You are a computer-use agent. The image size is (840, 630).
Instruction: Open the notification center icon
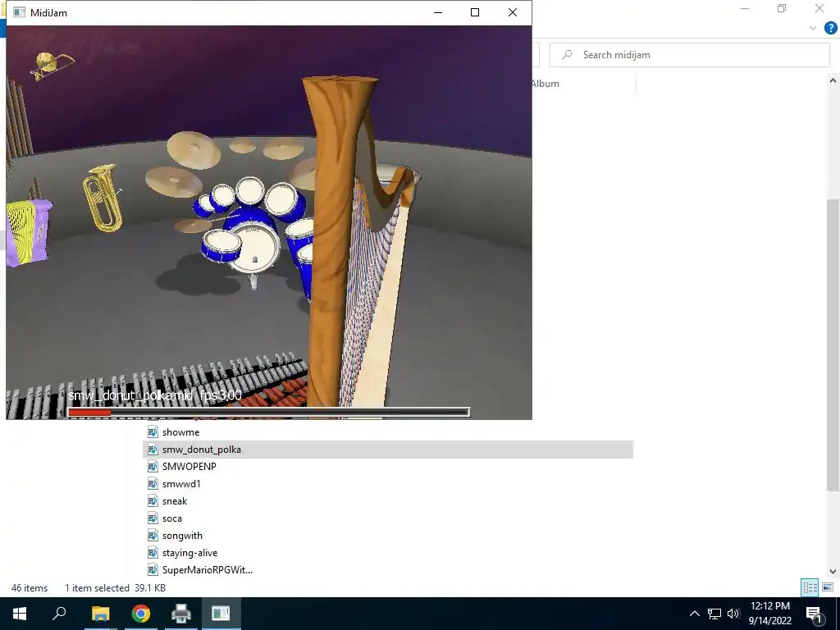tap(813, 614)
